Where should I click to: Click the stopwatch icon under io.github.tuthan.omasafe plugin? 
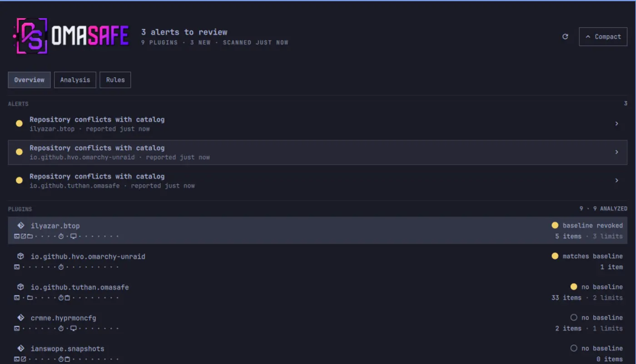point(61,298)
